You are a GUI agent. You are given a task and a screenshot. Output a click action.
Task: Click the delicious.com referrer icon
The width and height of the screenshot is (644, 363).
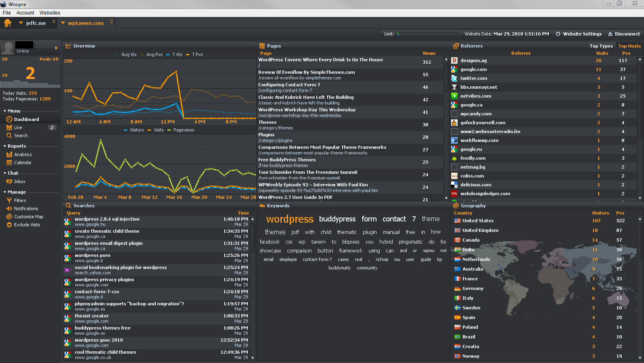click(454, 185)
